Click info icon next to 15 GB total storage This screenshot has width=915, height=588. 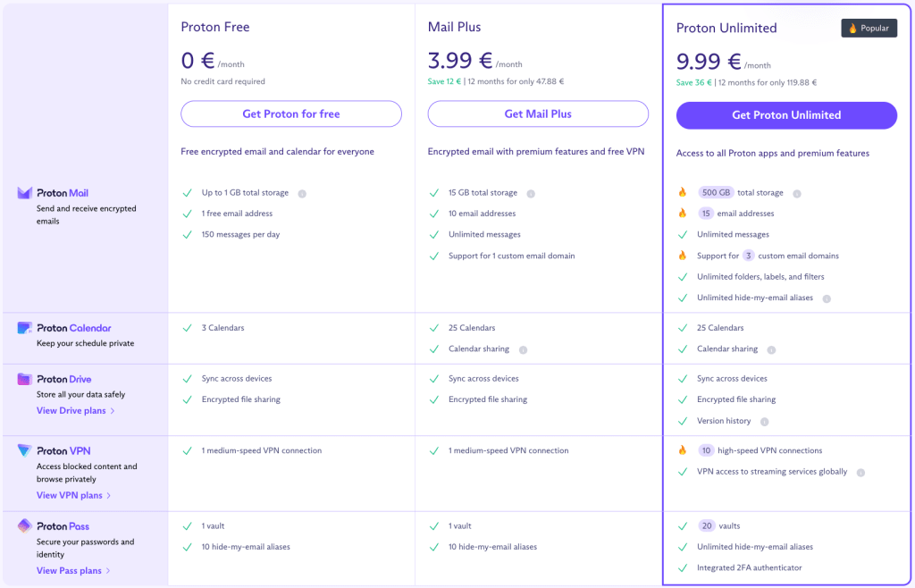531,194
